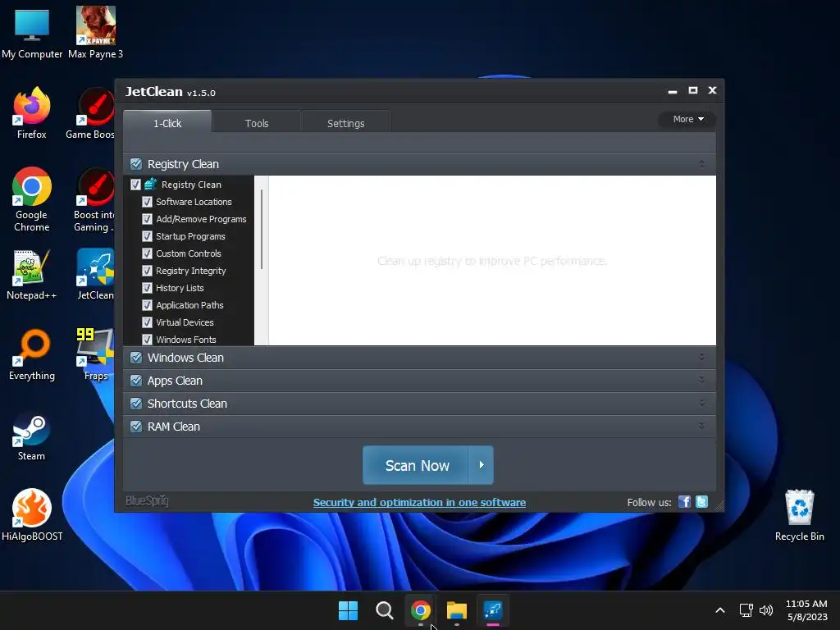The width and height of the screenshot is (840, 630).
Task: Uncheck Software Locations
Action: [147, 202]
